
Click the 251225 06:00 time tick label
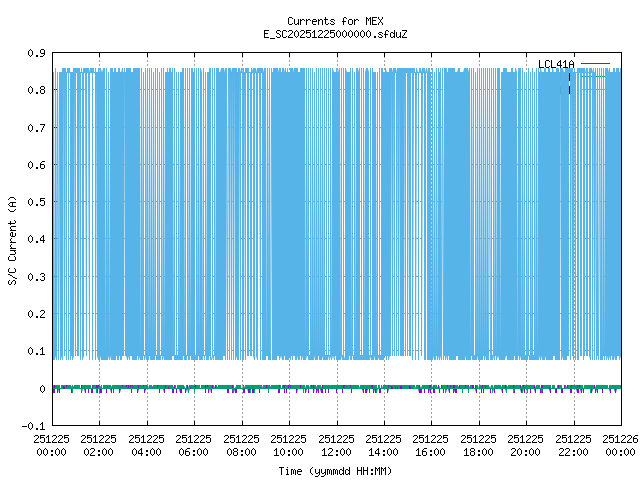coord(194,445)
